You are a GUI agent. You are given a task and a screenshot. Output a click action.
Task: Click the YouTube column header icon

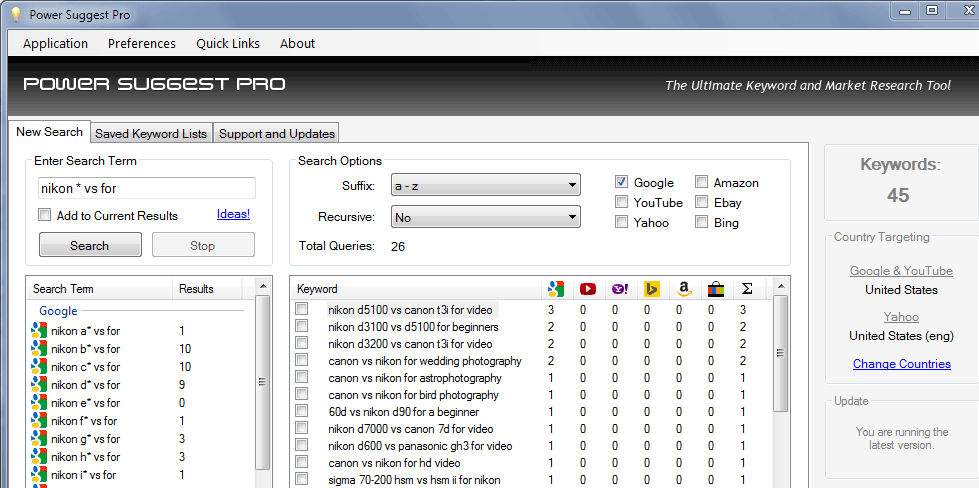(588, 289)
